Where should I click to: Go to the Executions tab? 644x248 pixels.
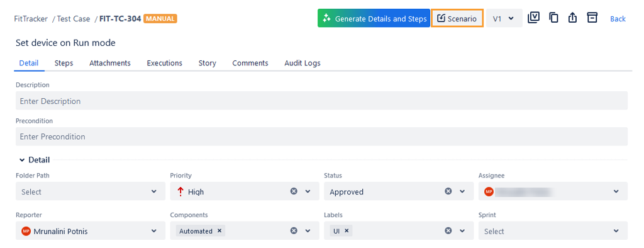[x=164, y=63]
